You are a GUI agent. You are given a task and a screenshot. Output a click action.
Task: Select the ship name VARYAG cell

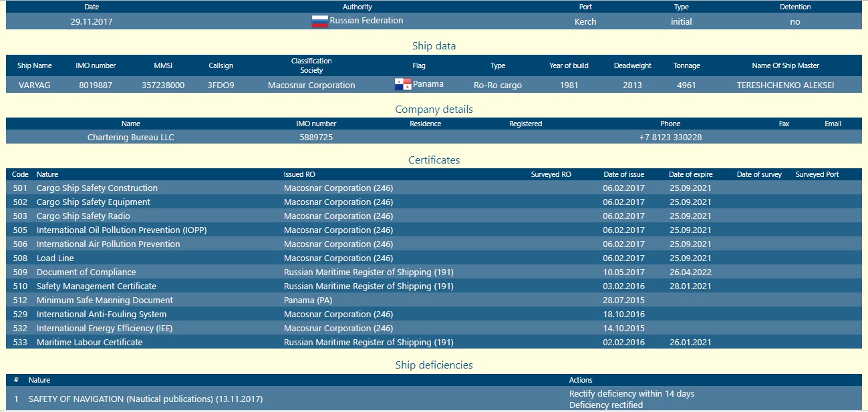click(x=35, y=85)
